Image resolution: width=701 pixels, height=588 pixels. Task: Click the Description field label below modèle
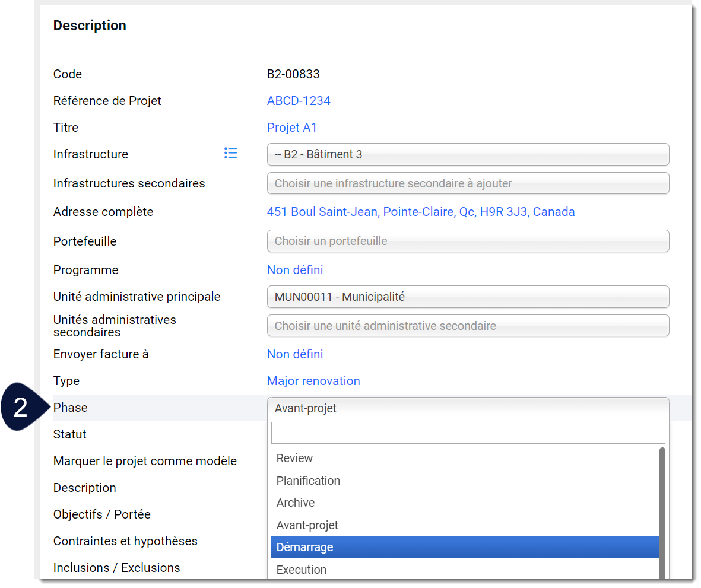tap(84, 488)
